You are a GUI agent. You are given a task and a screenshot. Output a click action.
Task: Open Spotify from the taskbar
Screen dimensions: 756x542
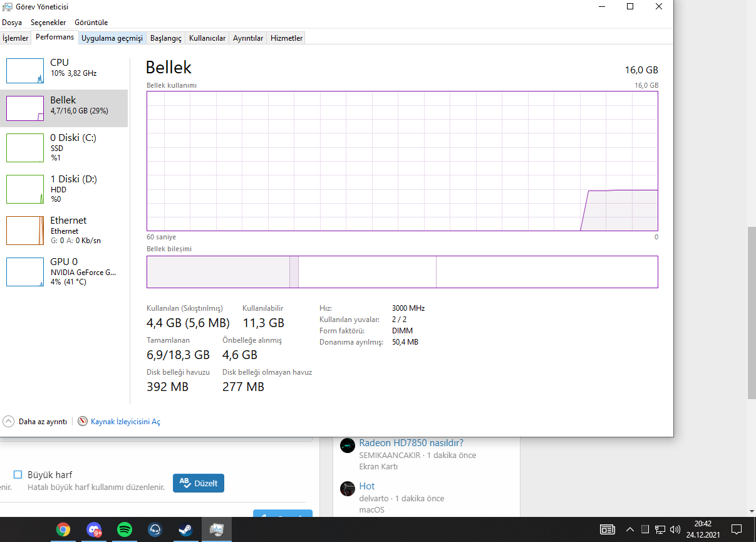tap(125, 529)
